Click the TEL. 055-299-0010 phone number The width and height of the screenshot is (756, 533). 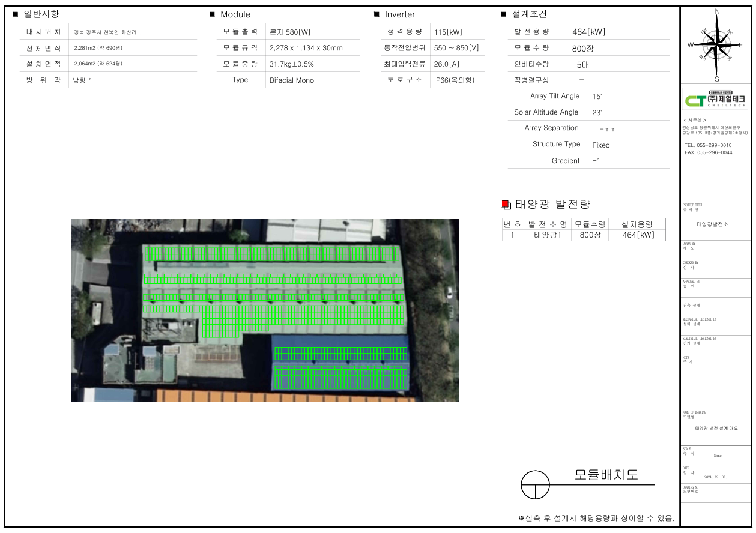(708, 145)
